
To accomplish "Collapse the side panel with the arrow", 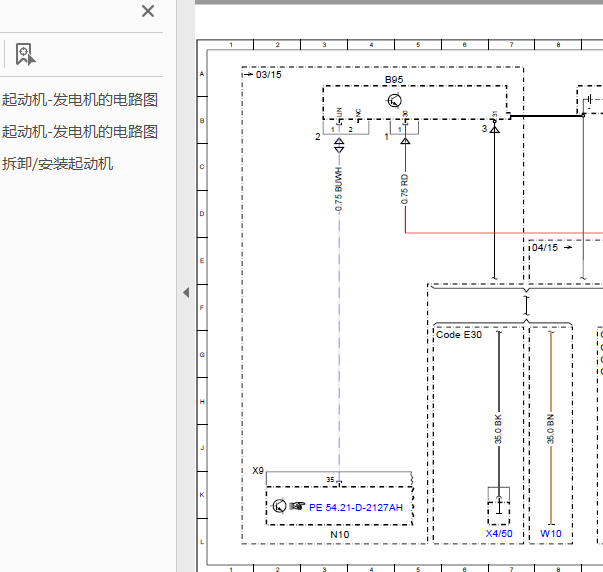I will click(x=186, y=293).
